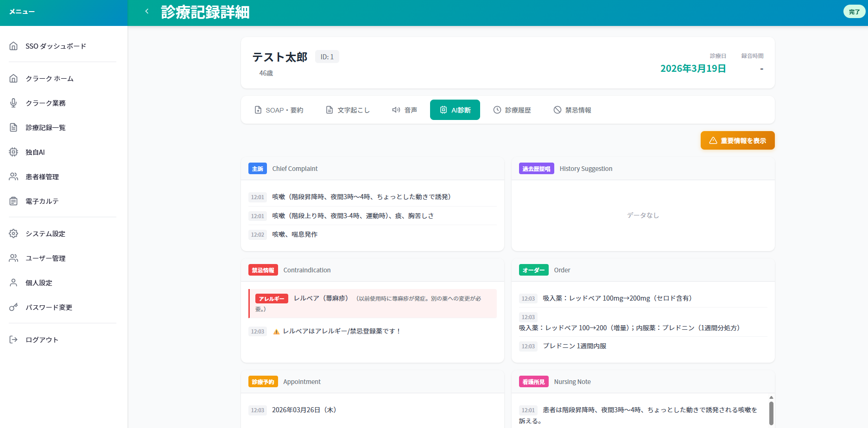Click the SSO ダッシュボード home icon

point(13,45)
